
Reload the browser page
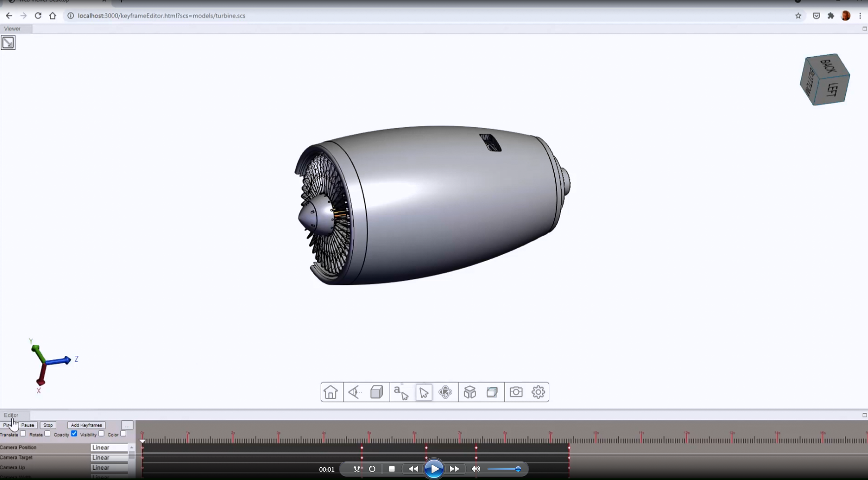38,16
